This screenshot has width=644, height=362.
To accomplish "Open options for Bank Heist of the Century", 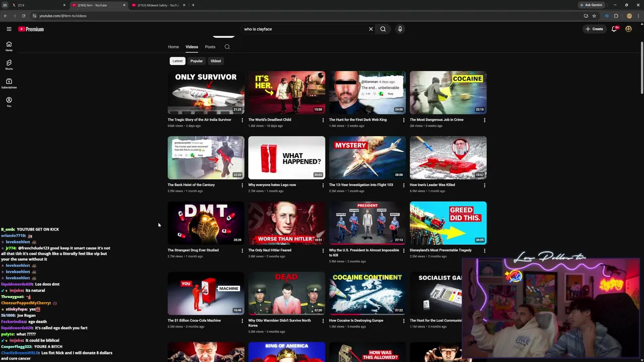I will click(x=242, y=185).
